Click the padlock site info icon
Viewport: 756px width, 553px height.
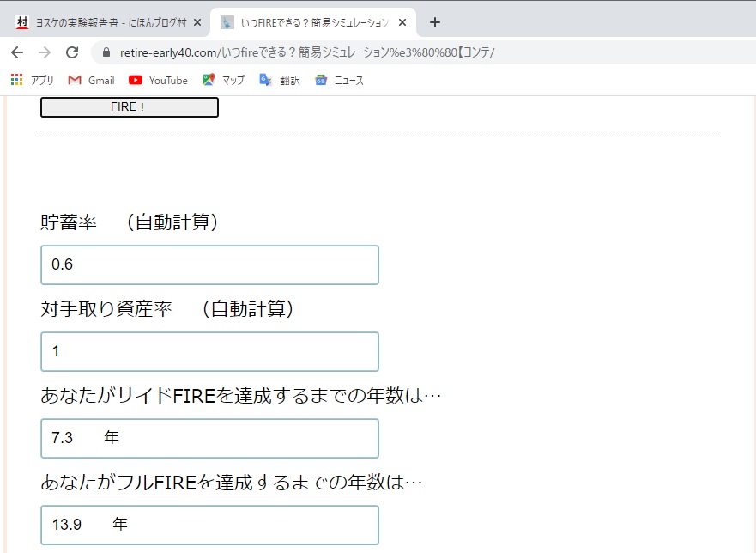(106, 52)
